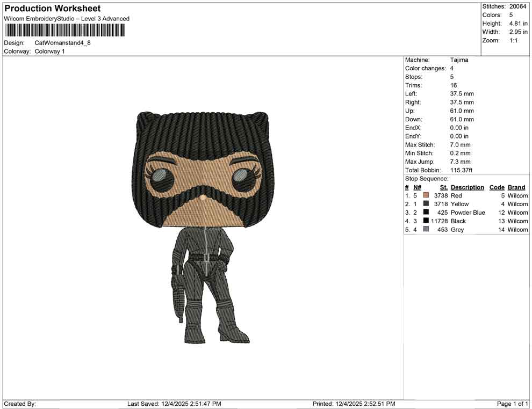The width and height of the screenshot is (532, 409).
Task: Click the Powder Blue row color swatch
Action: [x=426, y=212]
